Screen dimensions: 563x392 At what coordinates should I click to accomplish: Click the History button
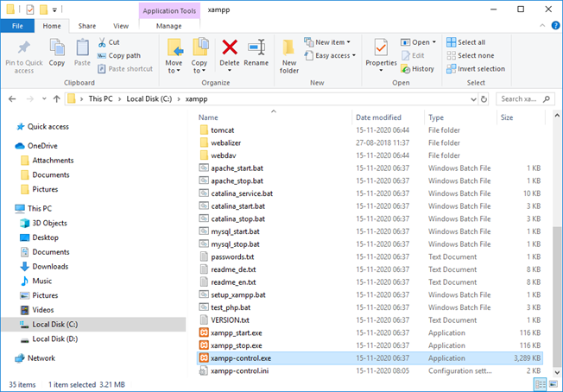(418, 69)
